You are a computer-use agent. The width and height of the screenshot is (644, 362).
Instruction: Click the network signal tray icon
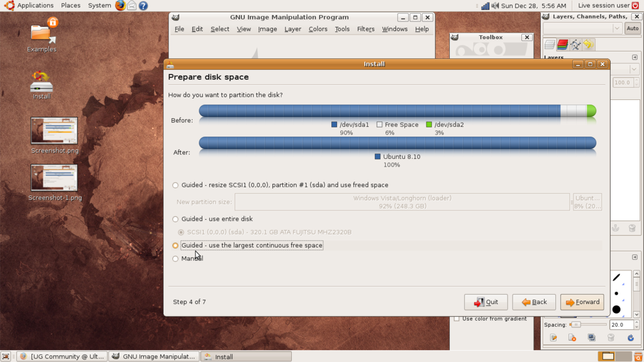pyautogui.click(x=485, y=6)
